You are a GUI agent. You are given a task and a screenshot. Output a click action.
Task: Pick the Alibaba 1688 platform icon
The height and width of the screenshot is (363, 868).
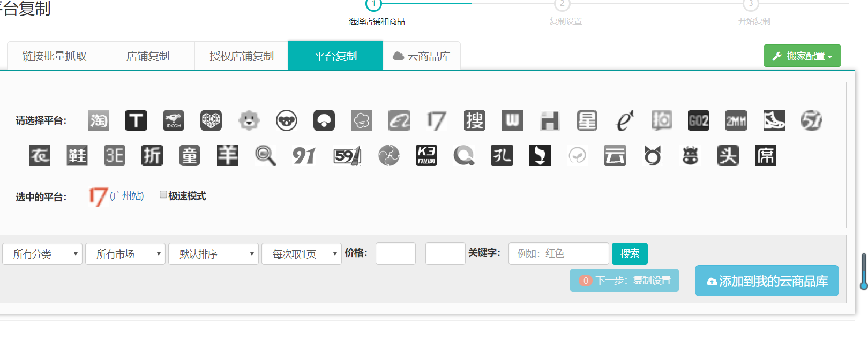(399, 120)
